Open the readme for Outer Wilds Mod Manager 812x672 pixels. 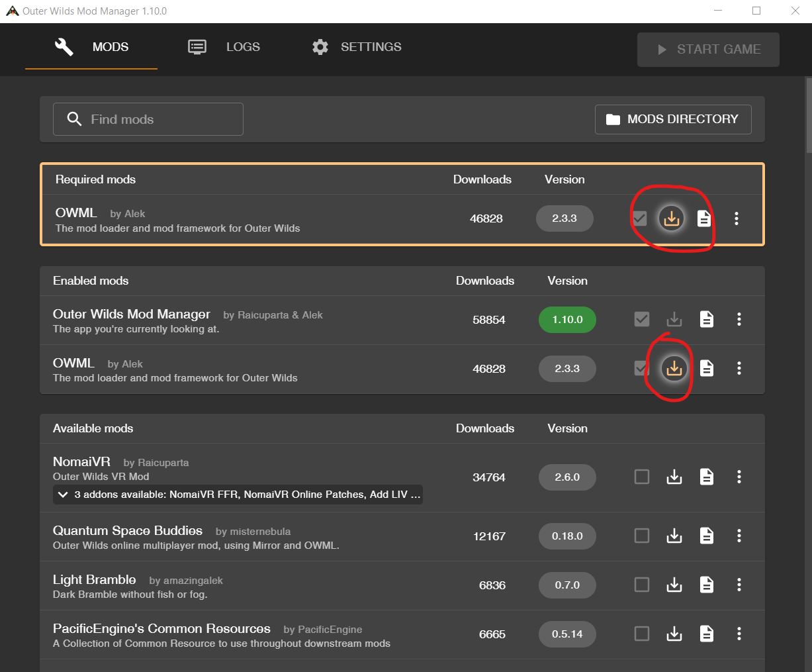click(707, 320)
